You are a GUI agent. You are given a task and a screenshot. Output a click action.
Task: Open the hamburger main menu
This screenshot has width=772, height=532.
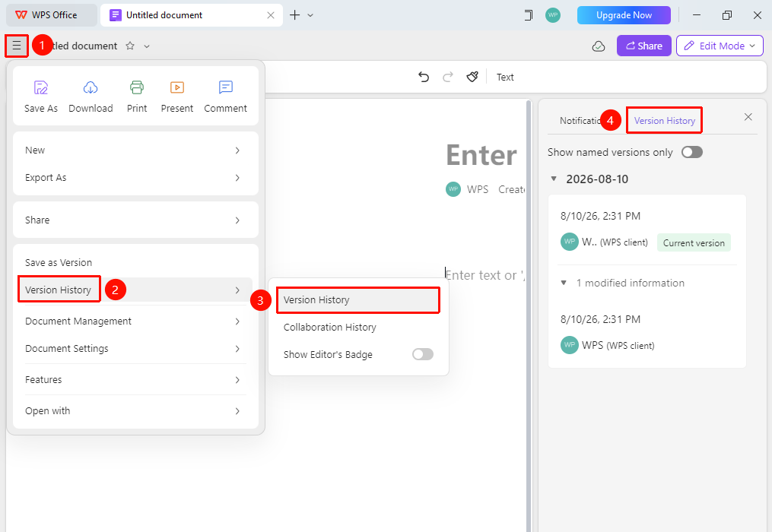pyautogui.click(x=17, y=46)
